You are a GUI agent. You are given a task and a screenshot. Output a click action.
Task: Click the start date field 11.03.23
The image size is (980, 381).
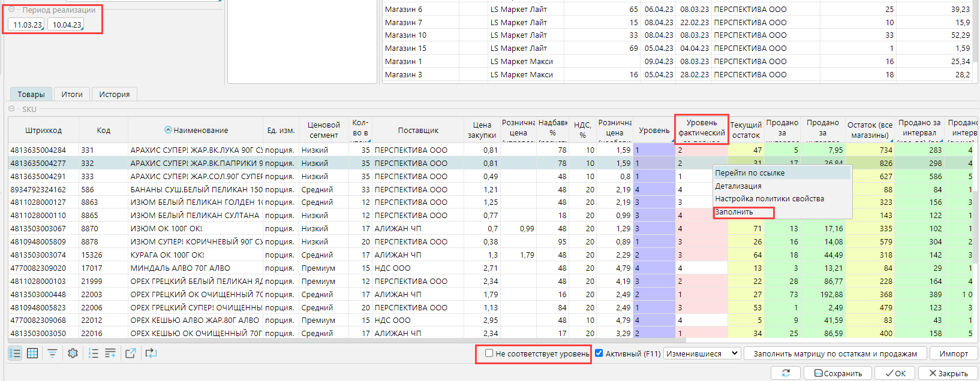(27, 25)
